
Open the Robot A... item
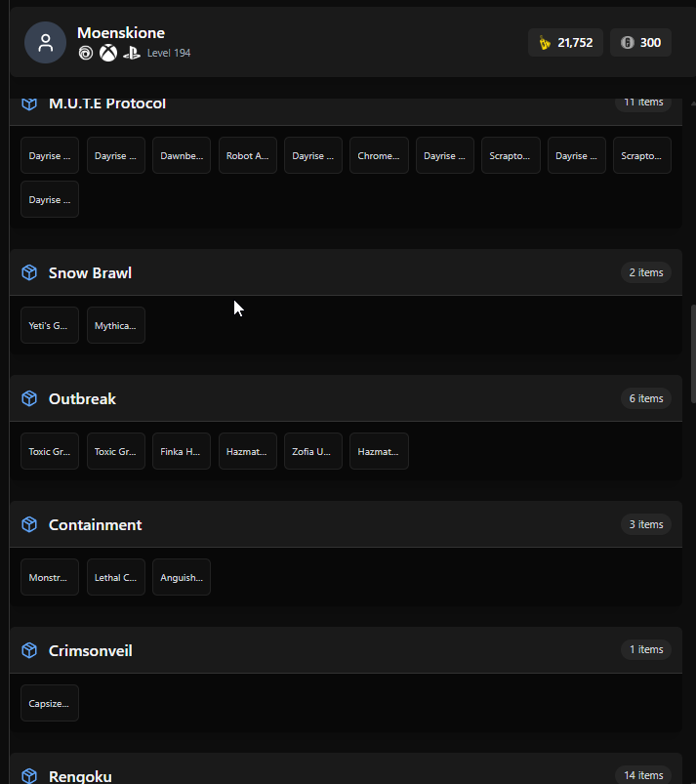[x=248, y=155]
